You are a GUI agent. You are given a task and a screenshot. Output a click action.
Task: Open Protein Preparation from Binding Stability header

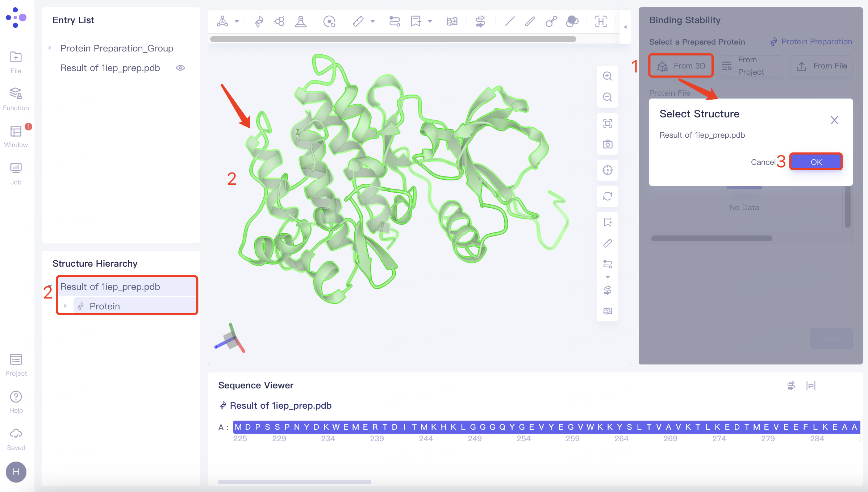(x=816, y=42)
